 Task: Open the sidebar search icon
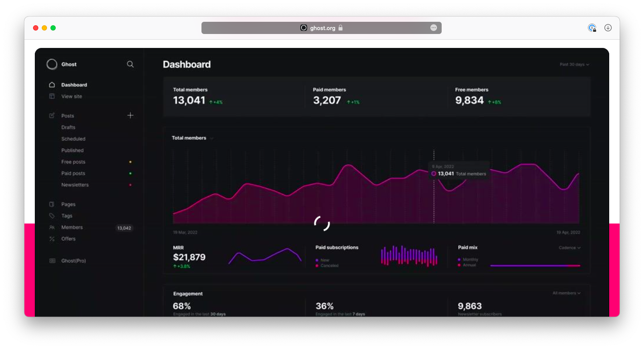point(130,64)
